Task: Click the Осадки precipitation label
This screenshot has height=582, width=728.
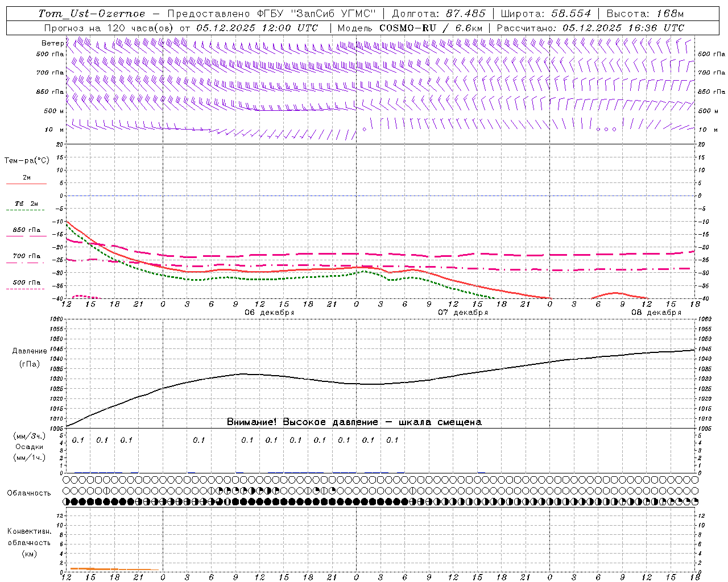Action: pos(29,447)
